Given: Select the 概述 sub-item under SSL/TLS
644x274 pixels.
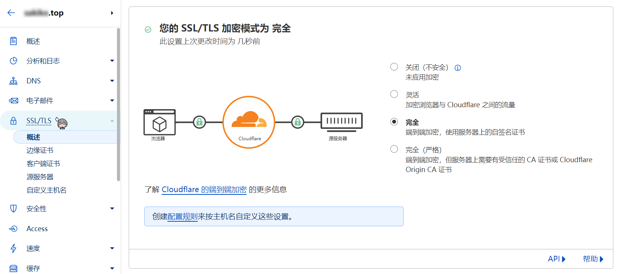Looking at the screenshot, I should click(33, 137).
